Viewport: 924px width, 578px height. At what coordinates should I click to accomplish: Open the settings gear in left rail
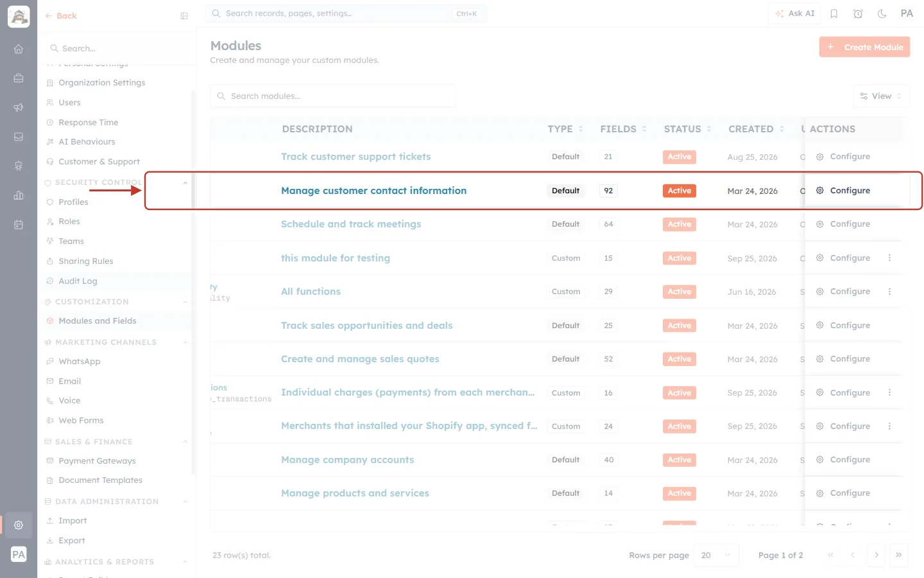[19, 525]
